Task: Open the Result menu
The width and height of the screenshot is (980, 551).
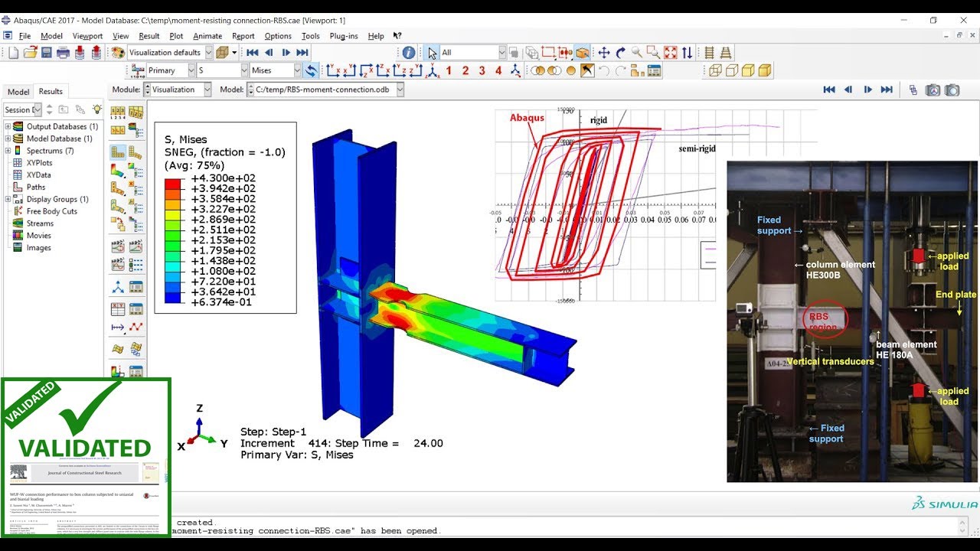Action: (149, 36)
